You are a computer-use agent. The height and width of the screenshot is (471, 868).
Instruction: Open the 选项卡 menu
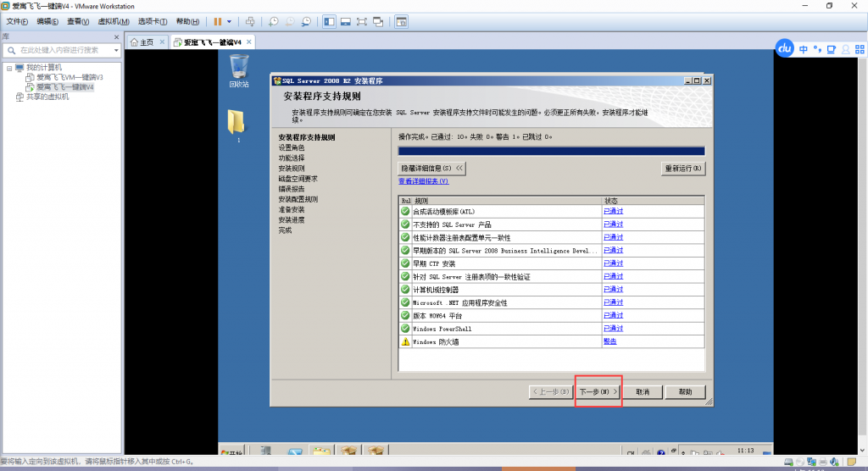click(153, 21)
